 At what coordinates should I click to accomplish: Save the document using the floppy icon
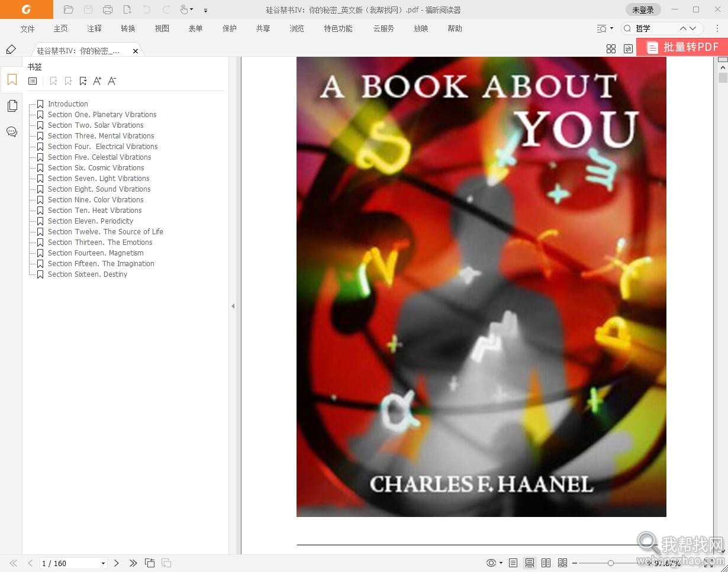(x=88, y=9)
